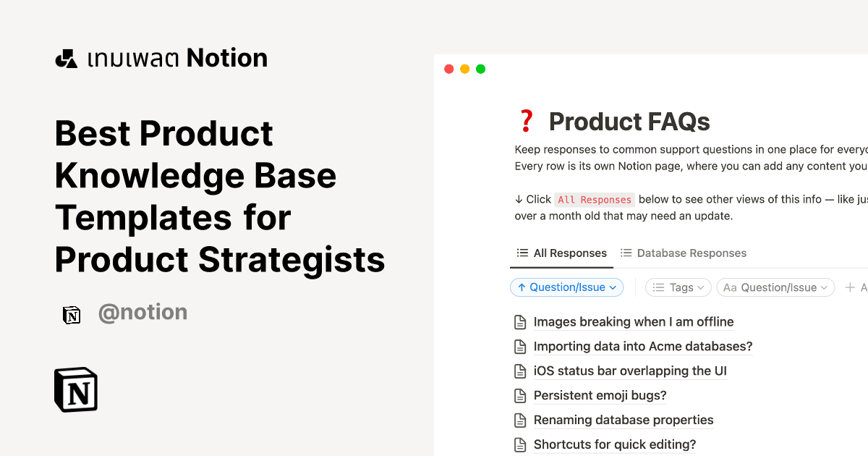This screenshot has width=868, height=456.
Task: Open the Renaming database properties page
Action: 623,420
